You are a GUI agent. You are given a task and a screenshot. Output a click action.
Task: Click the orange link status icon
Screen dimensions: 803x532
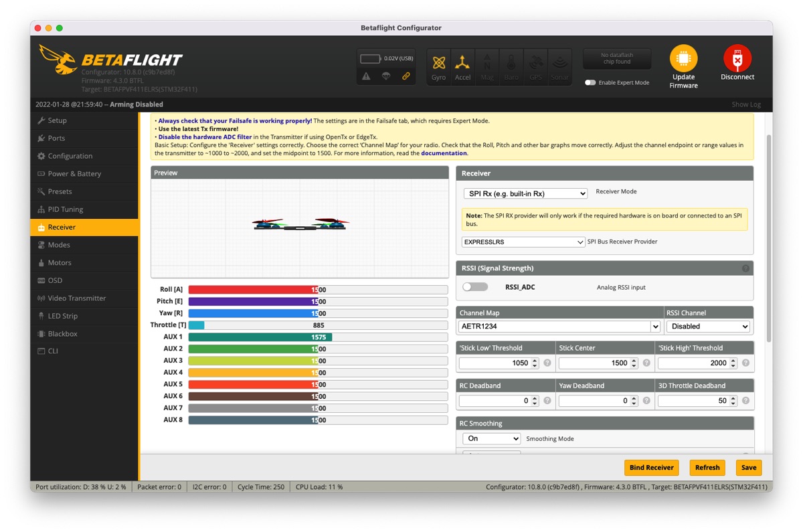(406, 76)
